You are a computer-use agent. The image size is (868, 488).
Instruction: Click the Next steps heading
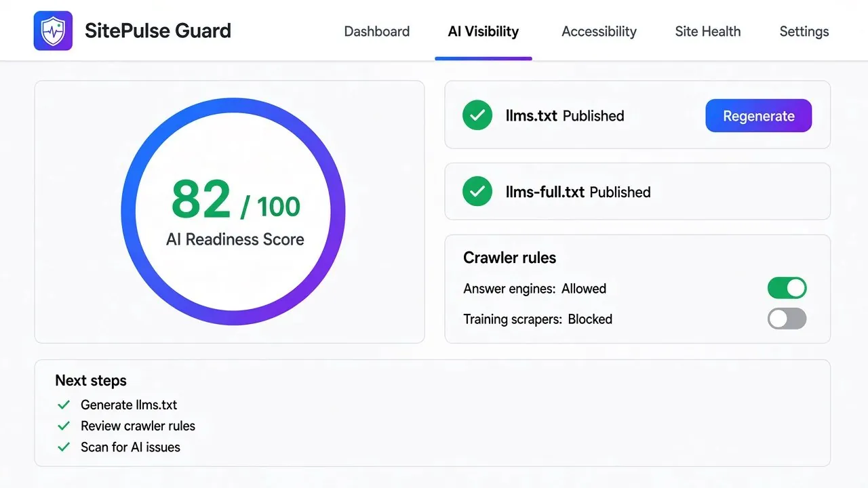91,380
